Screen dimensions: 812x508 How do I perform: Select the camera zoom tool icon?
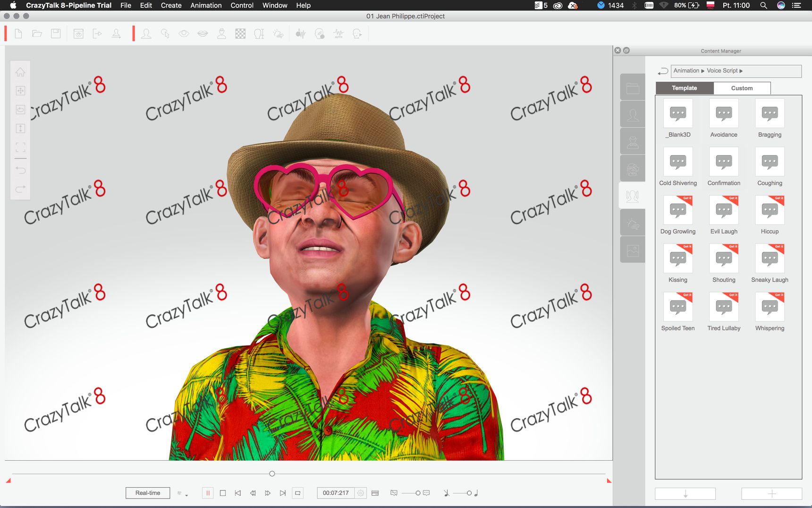pos(20,129)
